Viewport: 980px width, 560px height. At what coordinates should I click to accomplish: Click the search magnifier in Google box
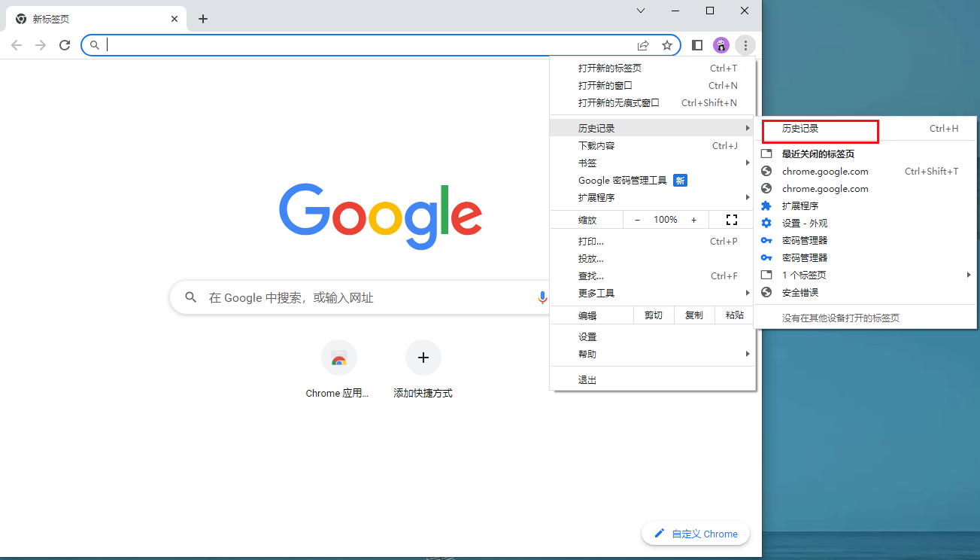[x=191, y=297]
